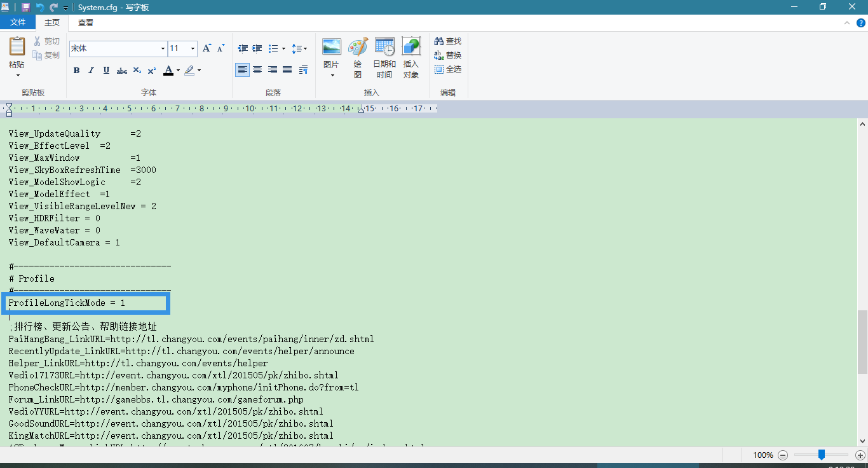Align the text to the right
868x468 pixels.
pos(272,70)
